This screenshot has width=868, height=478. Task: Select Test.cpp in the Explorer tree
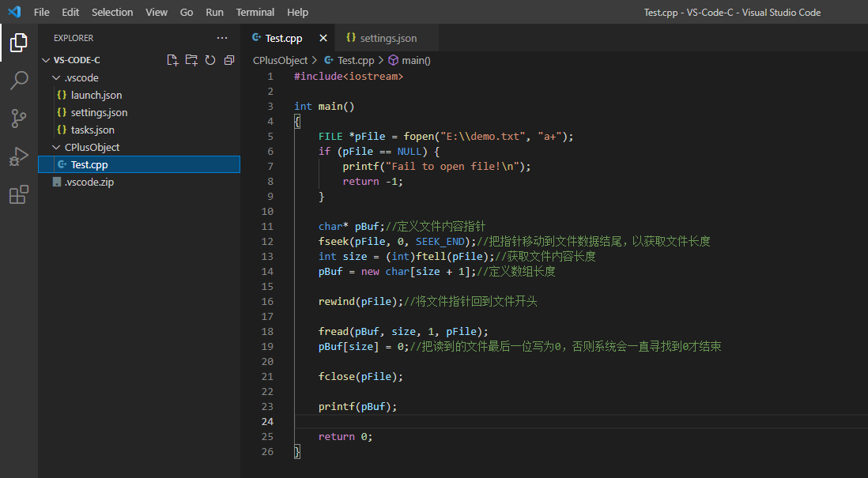click(139, 164)
